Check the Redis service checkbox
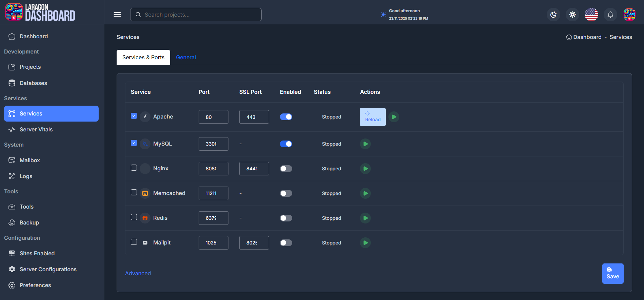 [x=134, y=217]
